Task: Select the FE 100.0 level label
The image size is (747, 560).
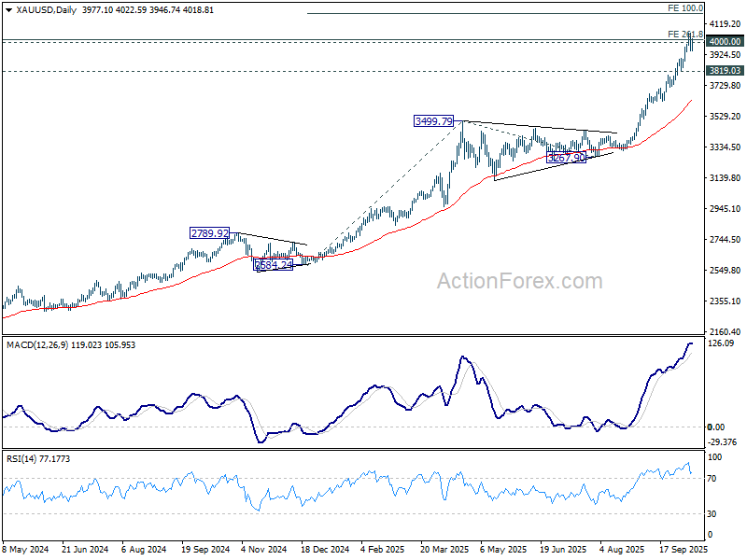Action: click(x=685, y=8)
